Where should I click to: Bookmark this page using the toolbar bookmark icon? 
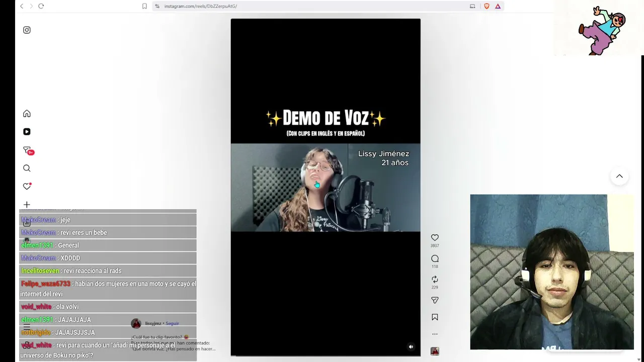pyautogui.click(x=144, y=6)
